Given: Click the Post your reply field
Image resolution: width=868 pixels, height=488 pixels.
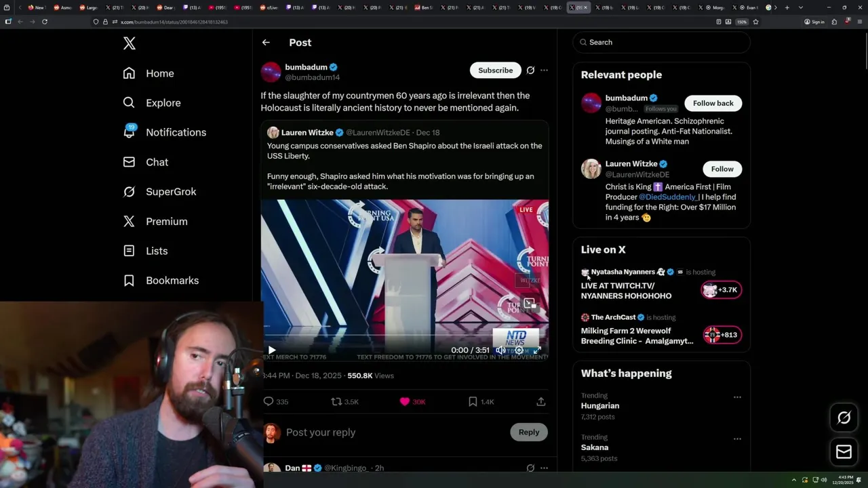Looking at the screenshot, I should click(393, 432).
